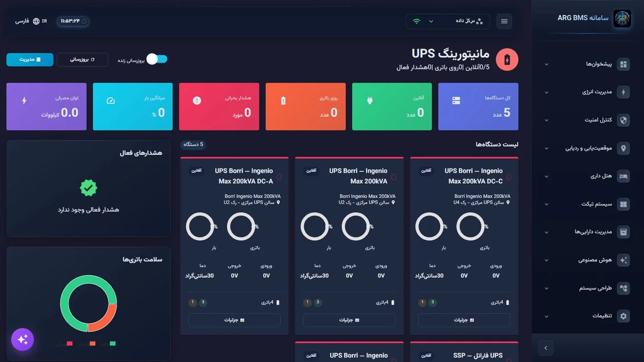644x362 pixels.
Task: Click the green legend swatch in the battery health chart
Action: click(113, 344)
